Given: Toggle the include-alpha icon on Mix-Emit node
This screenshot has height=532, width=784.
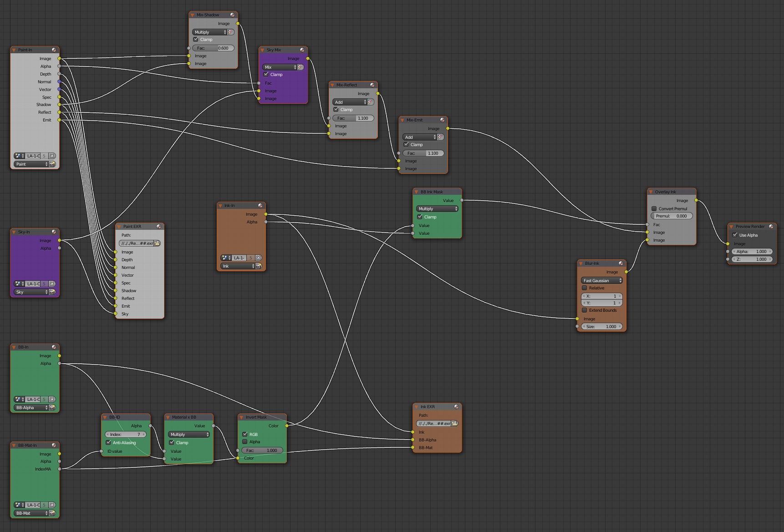Looking at the screenshot, I should tap(440, 137).
